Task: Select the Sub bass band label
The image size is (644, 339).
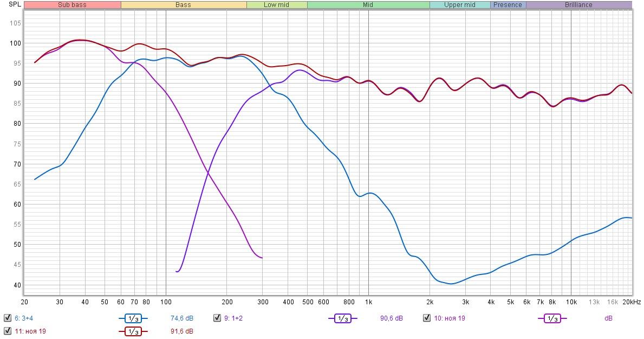Action: pyautogui.click(x=72, y=5)
